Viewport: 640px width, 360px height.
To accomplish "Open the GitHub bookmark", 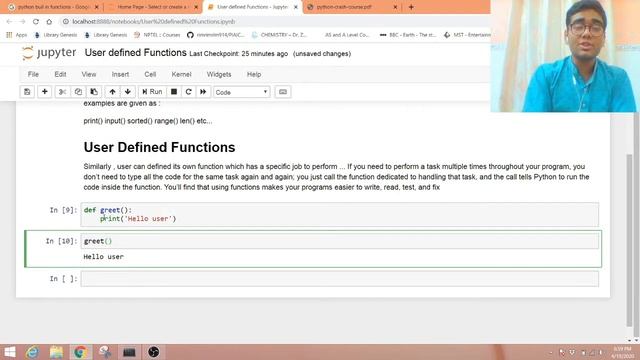I will click(216, 35).
